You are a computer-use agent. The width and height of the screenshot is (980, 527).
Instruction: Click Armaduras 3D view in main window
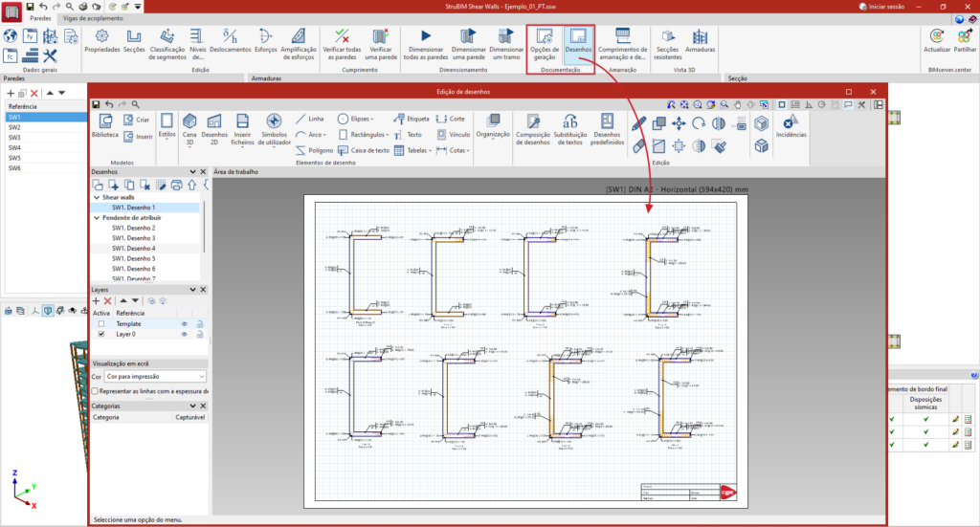click(700, 40)
